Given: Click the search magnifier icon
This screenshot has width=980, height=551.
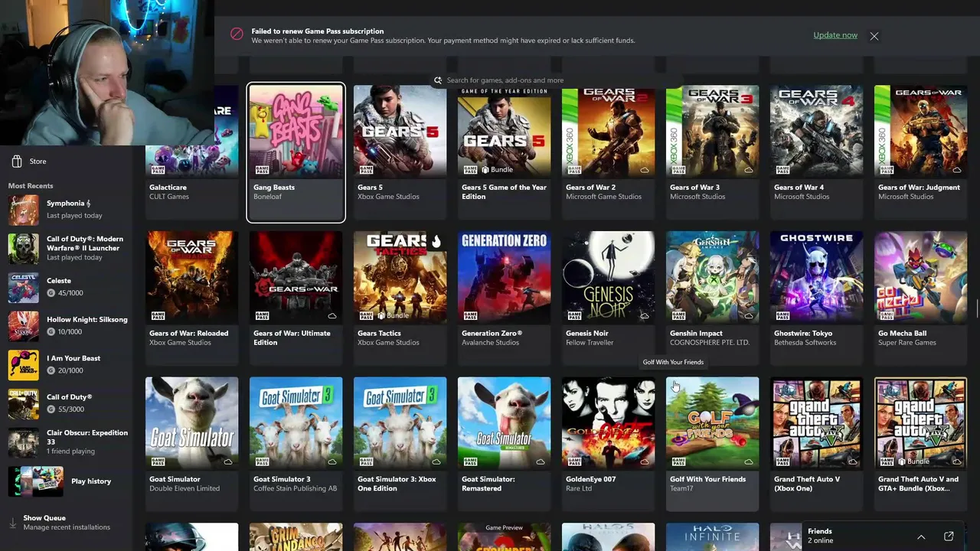Looking at the screenshot, I should point(438,80).
